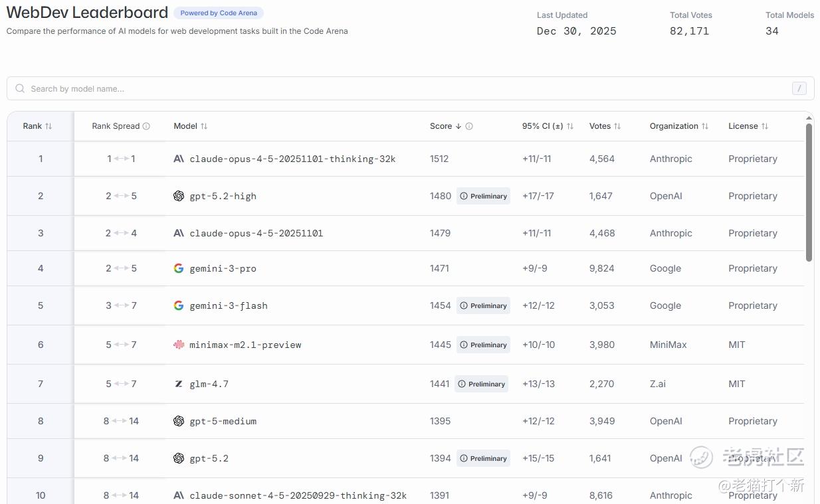Click Z.ai logo beside glm-4.7
This screenshot has width=820, height=504.
pos(179,384)
